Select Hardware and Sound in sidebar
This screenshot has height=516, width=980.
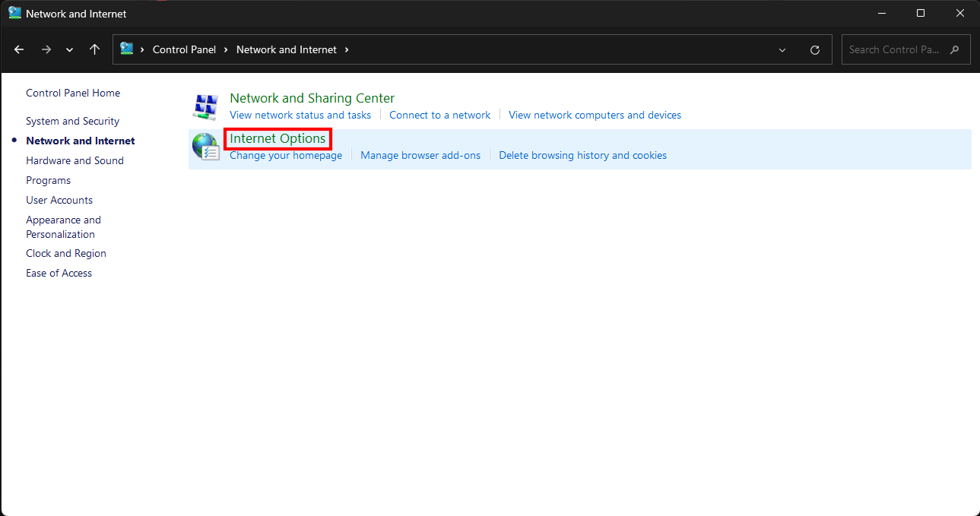pyautogui.click(x=75, y=160)
